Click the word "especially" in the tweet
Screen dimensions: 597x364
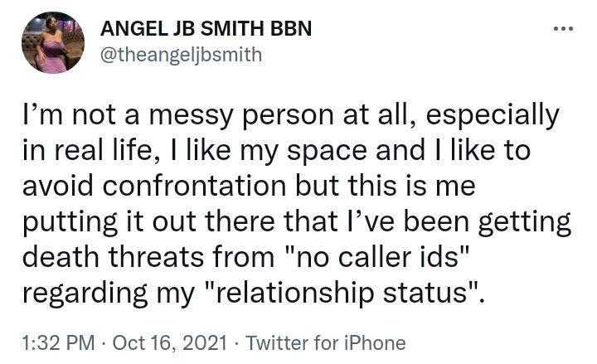(493, 115)
